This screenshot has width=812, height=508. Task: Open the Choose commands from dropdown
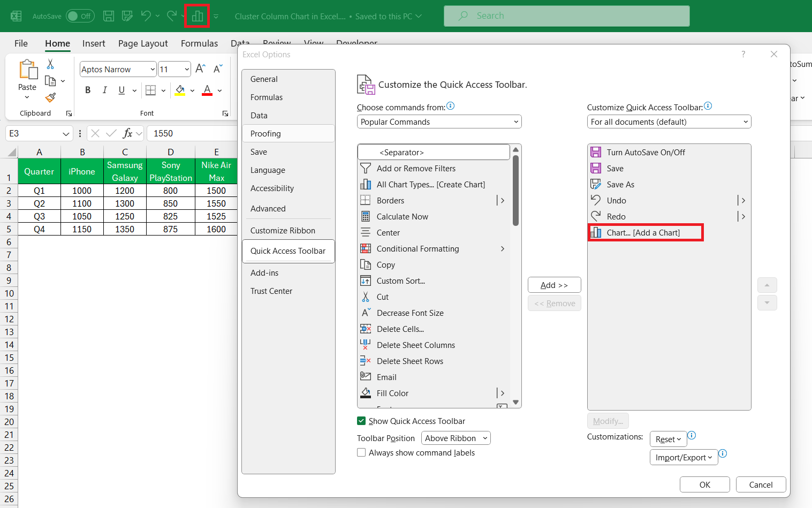[439, 122]
